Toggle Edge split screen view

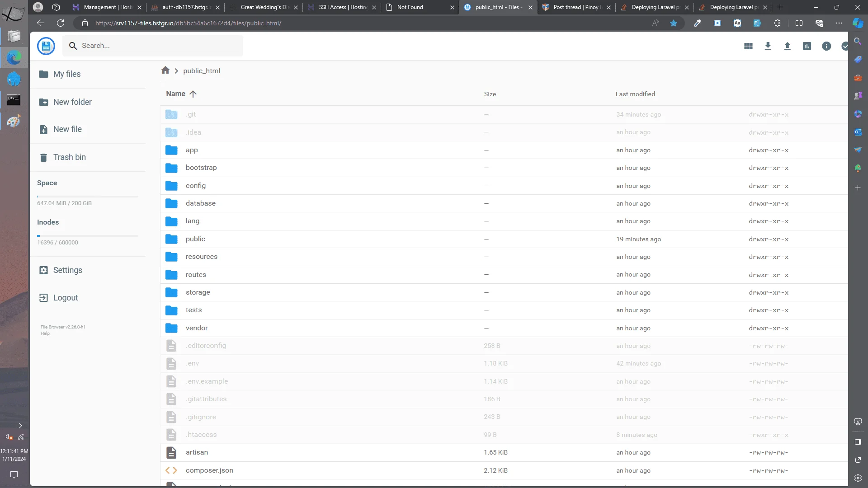799,23
